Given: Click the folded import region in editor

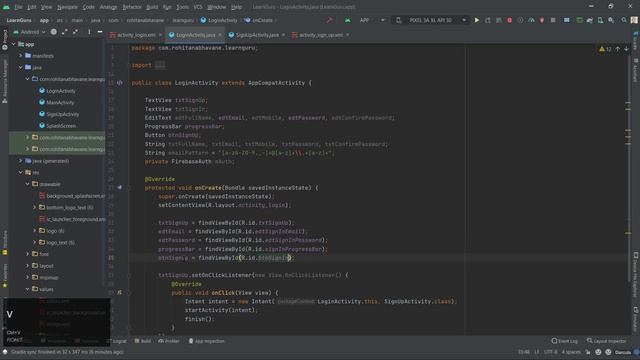Looking at the screenshot, I should click(160, 65).
